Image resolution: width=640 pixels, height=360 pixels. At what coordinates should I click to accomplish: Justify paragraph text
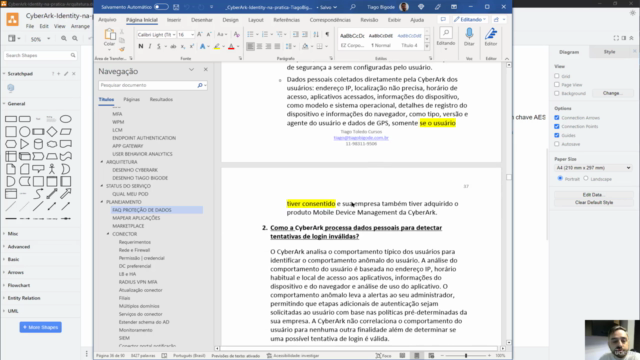[277, 47]
